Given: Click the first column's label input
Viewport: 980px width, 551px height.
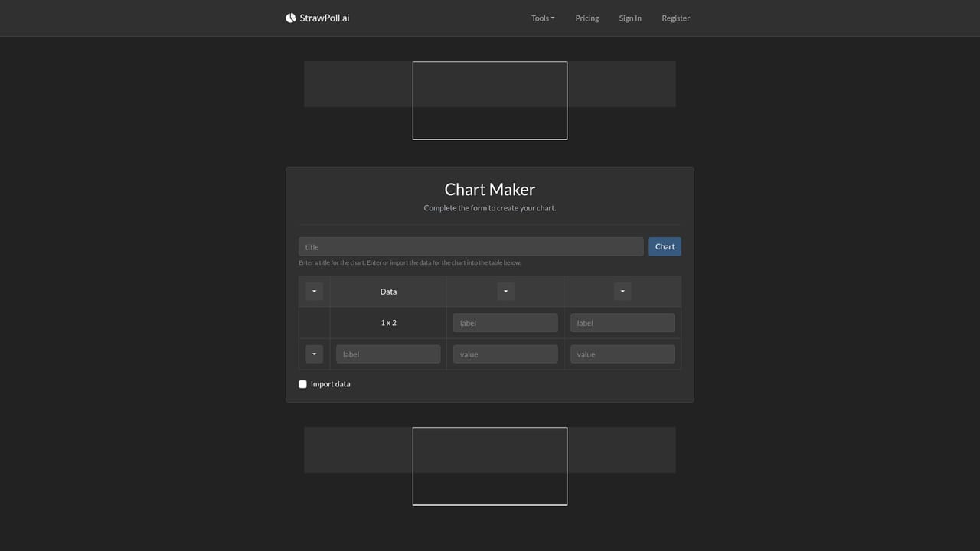Looking at the screenshot, I should point(505,323).
